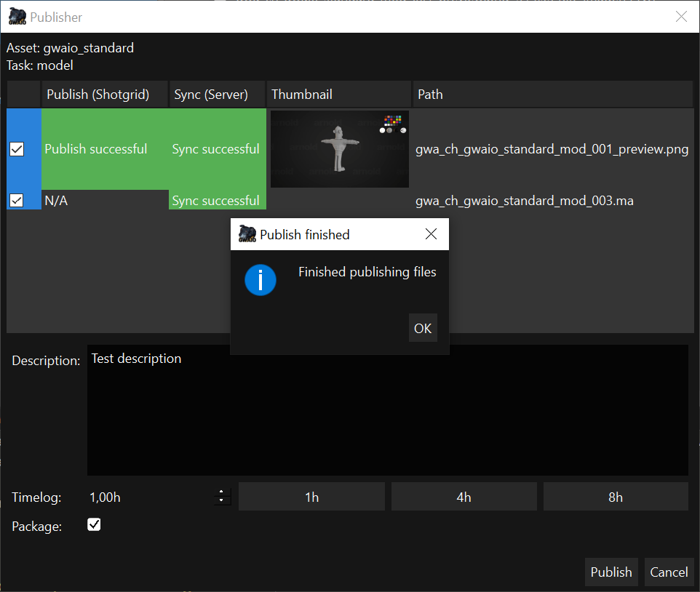
Task: Click the blue info icon in dialog
Action: click(x=260, y=280)
